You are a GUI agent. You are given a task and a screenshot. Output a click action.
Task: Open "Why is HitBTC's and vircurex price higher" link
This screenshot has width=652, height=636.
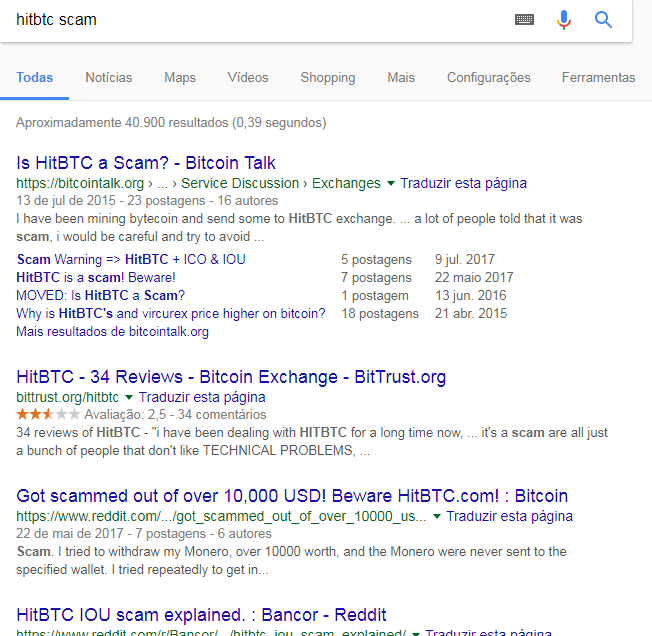(x=170, y=313)
